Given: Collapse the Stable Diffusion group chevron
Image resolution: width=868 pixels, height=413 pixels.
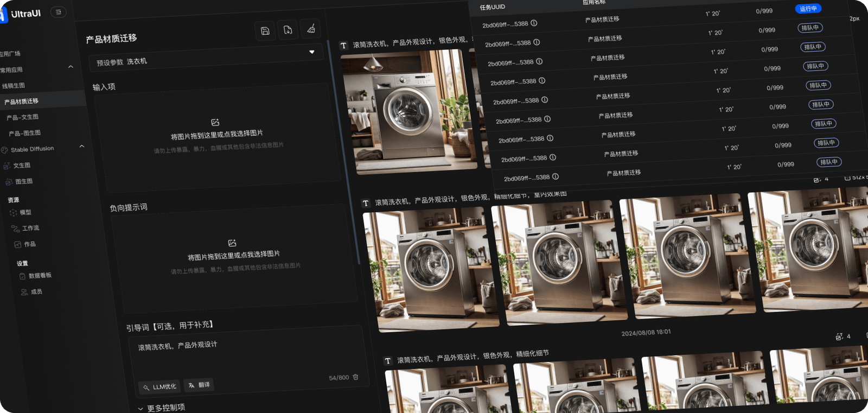Looking at the screenshot, I should (x=82, y=146).
